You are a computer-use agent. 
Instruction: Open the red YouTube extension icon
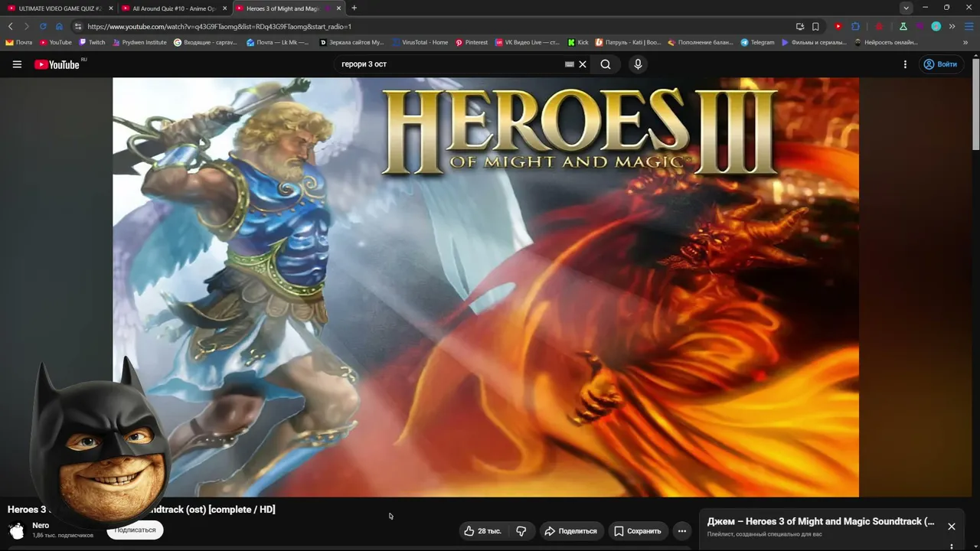click(838, 26)
